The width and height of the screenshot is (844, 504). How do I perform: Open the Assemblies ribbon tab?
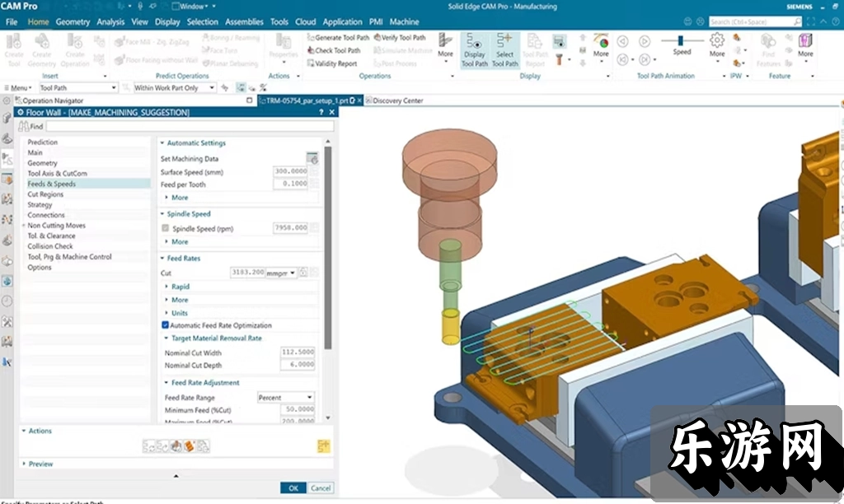click(244, 21)
